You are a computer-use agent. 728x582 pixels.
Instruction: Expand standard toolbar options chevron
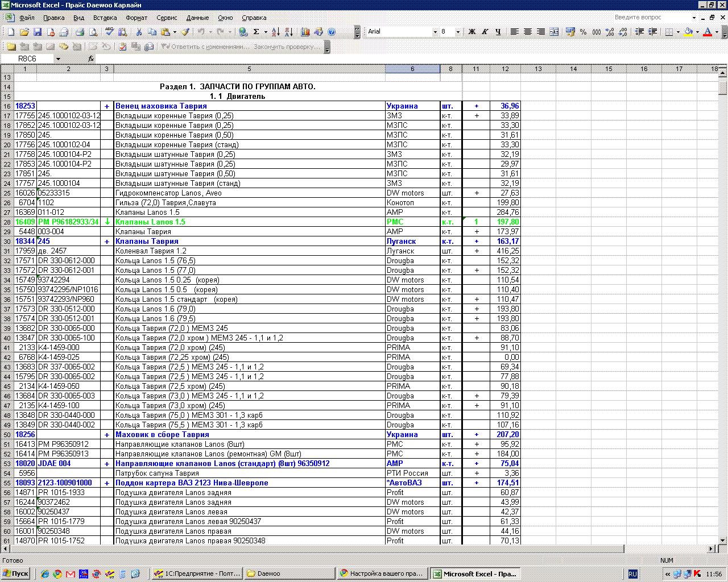pos(358,32)
